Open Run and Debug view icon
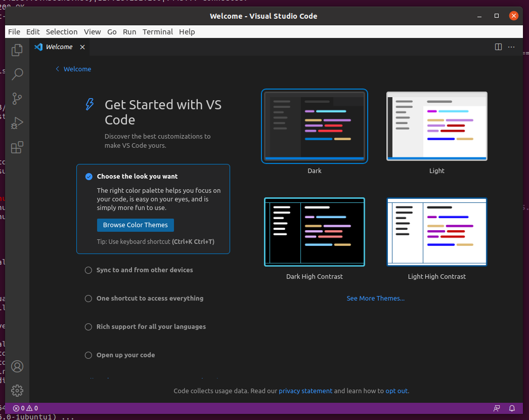The image size is (529, 420). [x=17, y=123]
